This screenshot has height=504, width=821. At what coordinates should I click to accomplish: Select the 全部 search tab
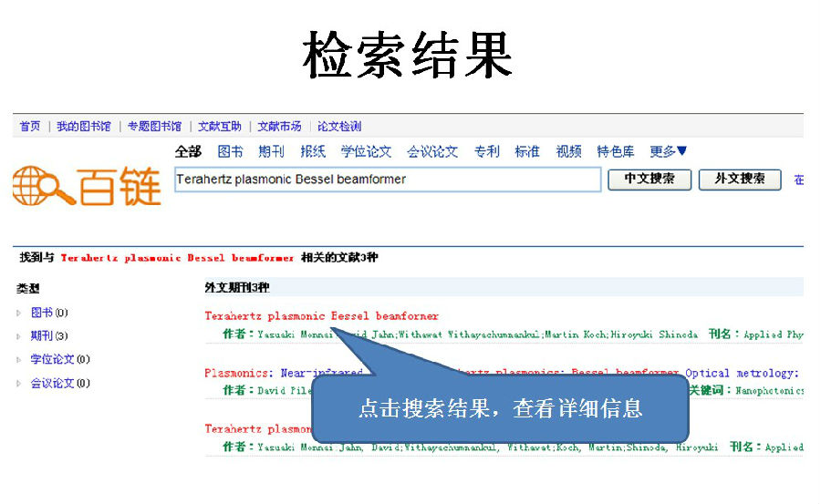[188, 152]
